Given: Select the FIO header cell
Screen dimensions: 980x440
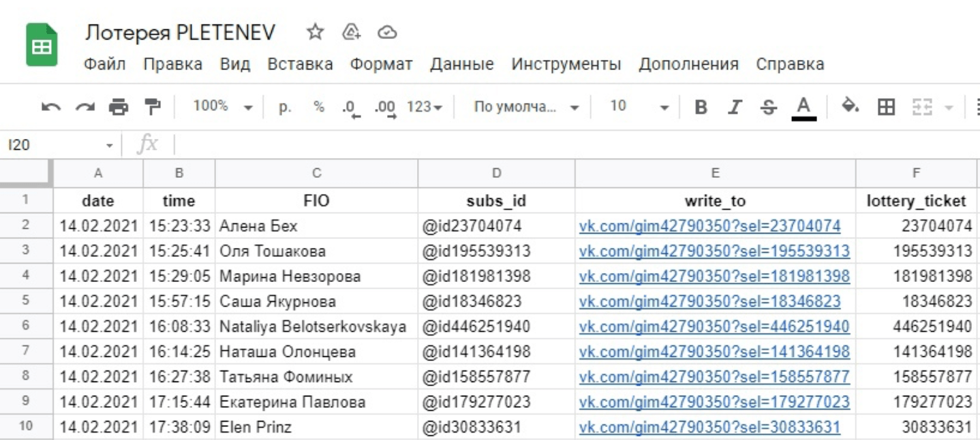Looking at the screenshot, I should click(x=316, y=200).
